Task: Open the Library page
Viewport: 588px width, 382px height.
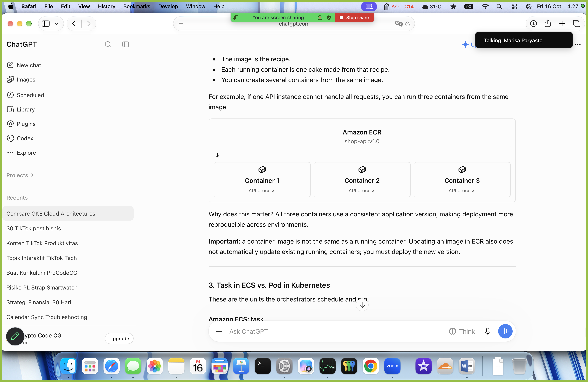Action: click(x=21, y=109)
